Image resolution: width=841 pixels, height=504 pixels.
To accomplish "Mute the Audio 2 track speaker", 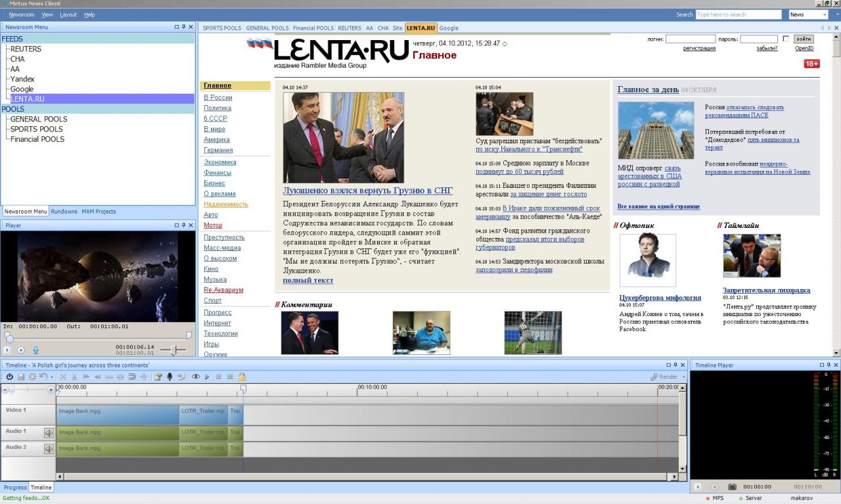I will pos(49,449).
